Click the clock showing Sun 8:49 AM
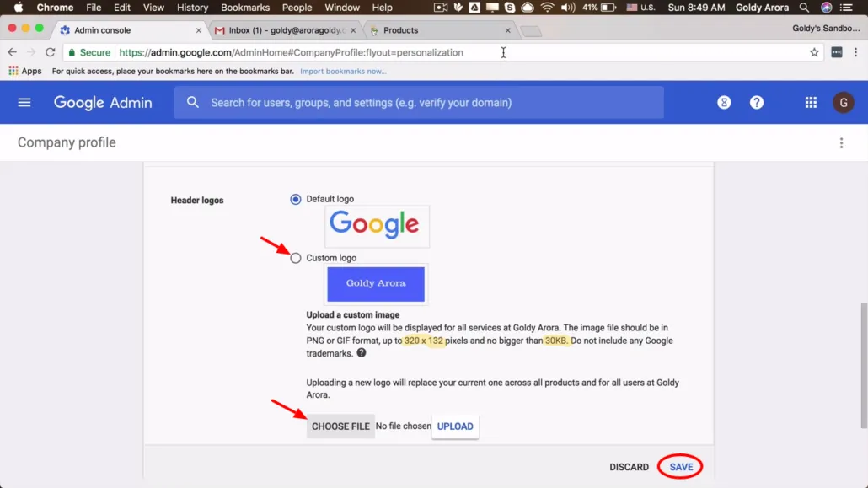 tap(696, 8)
